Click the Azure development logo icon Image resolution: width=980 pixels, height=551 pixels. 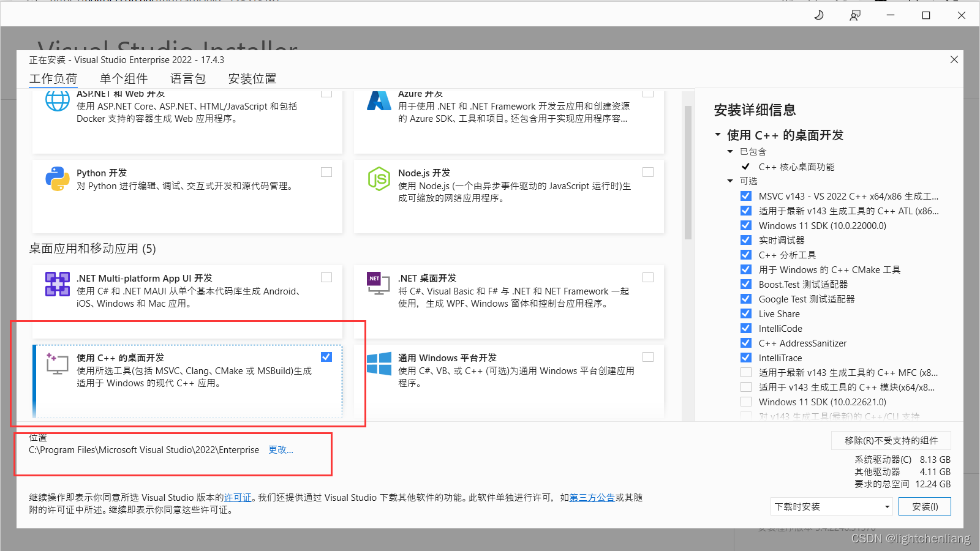pyautogui.click(x=379, y=100)
